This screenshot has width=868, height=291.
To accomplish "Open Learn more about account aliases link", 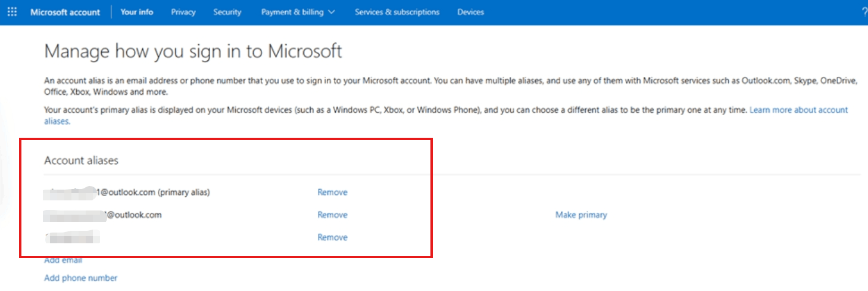I will pos(798,110).
